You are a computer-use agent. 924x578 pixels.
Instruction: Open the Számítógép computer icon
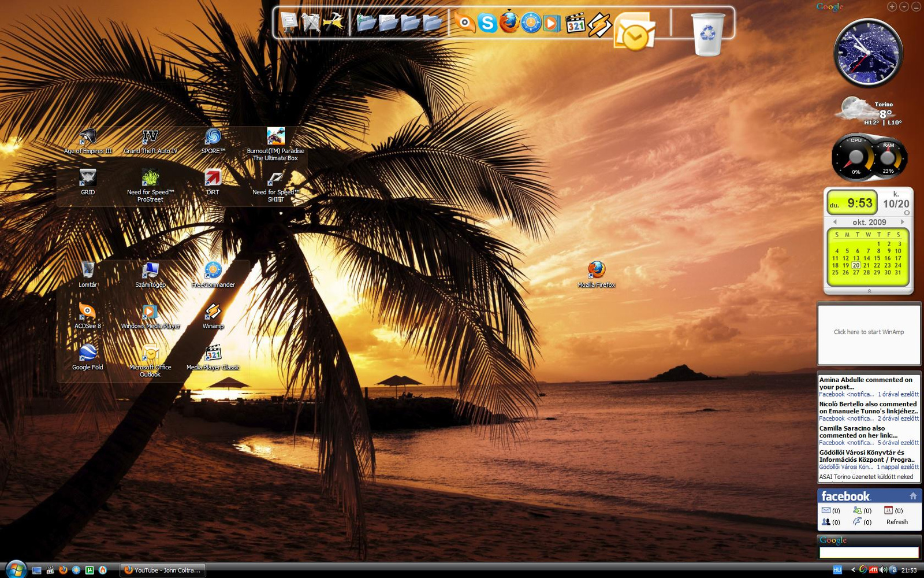coord(150,275)
